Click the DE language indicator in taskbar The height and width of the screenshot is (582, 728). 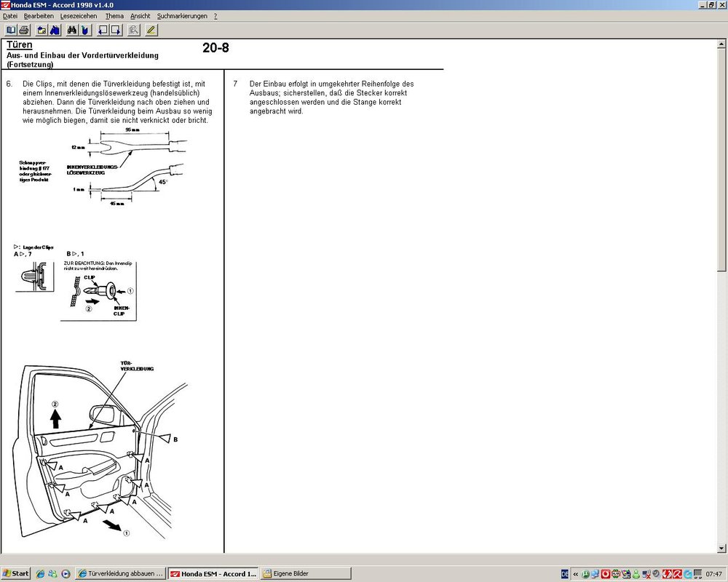point(565,573)
